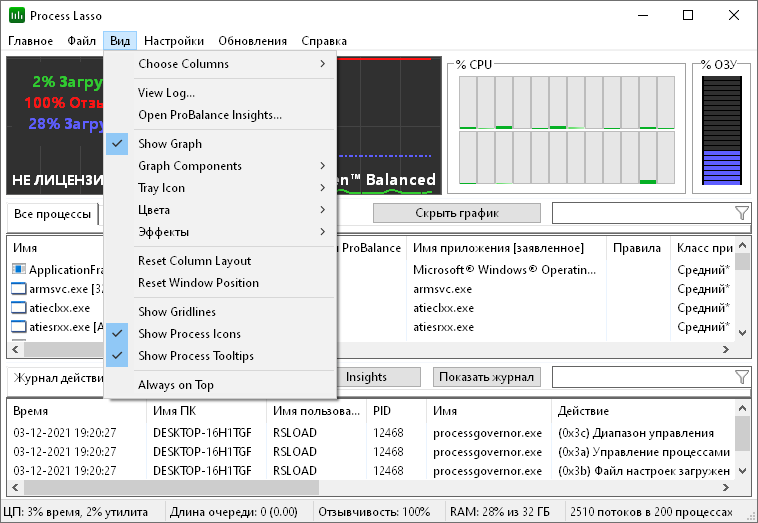Expand the Graph Components submenu

coord(220,166)
